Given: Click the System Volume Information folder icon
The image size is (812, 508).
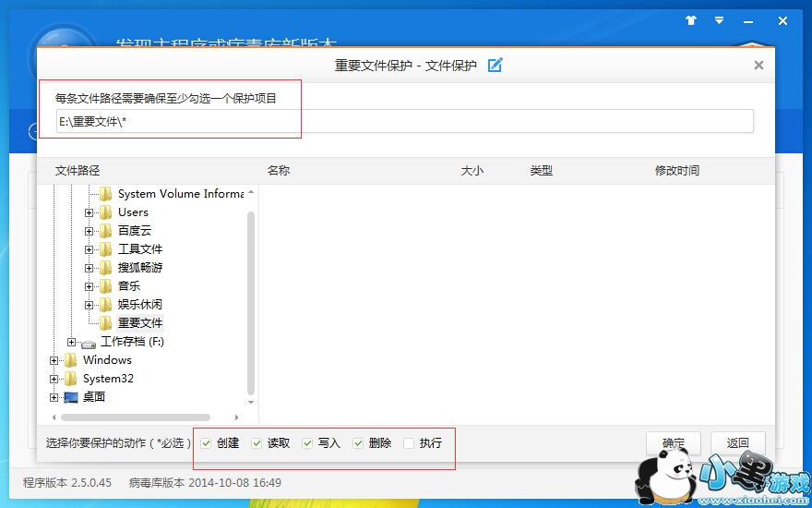Looking at the screenshot, I should pyautogui.click(x=105, y=194).
